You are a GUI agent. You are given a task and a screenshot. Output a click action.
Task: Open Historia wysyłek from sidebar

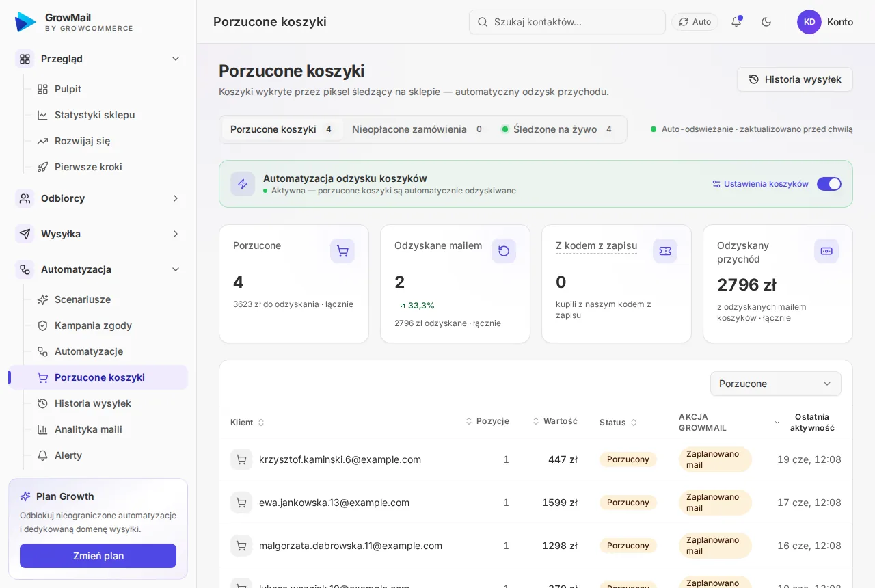[x=109, y=403]
